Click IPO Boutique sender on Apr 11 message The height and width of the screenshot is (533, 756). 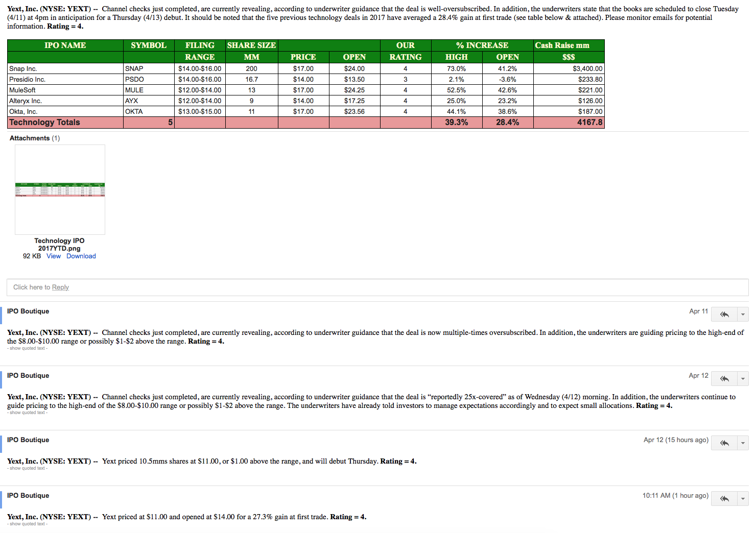tap(28, 311)
